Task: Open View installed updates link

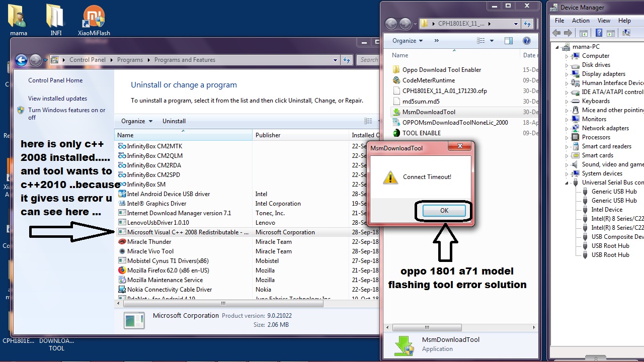Action: [x=57, y=99]
